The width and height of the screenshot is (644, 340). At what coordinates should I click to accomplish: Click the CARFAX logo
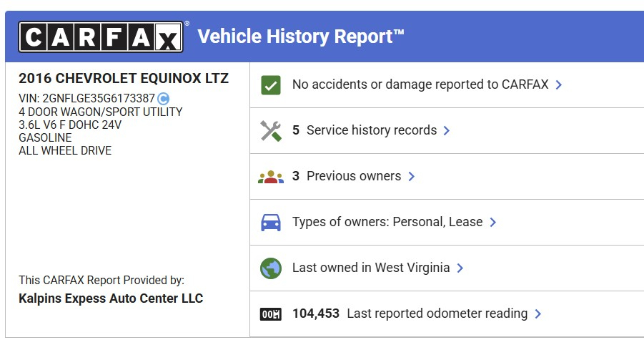[100, 37]
